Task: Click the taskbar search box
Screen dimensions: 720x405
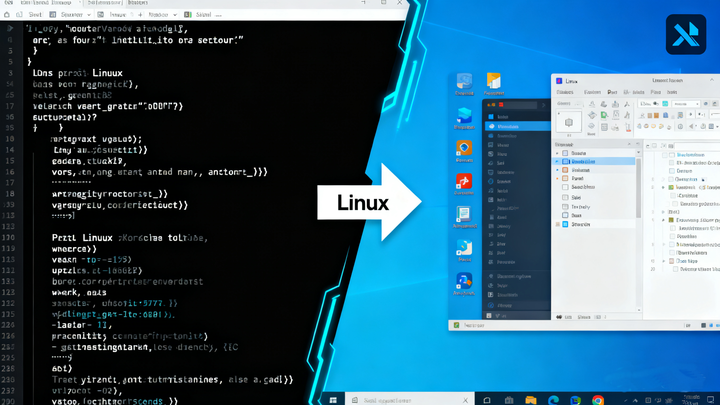Action: [410, 400]
